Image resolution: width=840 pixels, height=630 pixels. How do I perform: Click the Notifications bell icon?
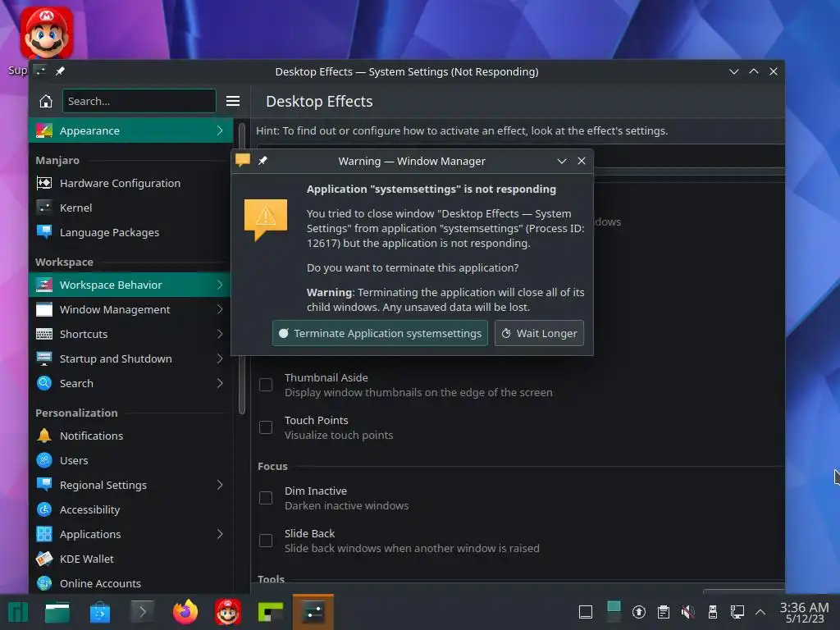[44, 436]
